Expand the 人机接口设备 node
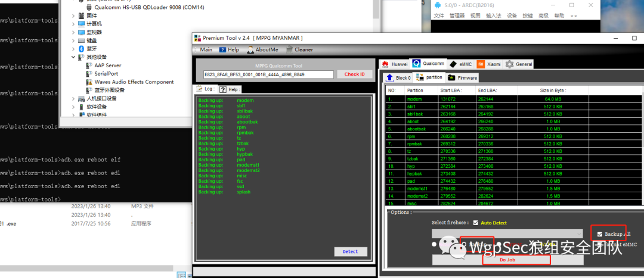The width and height of the screenshot is (644, 278). click(x=73, y=98)
